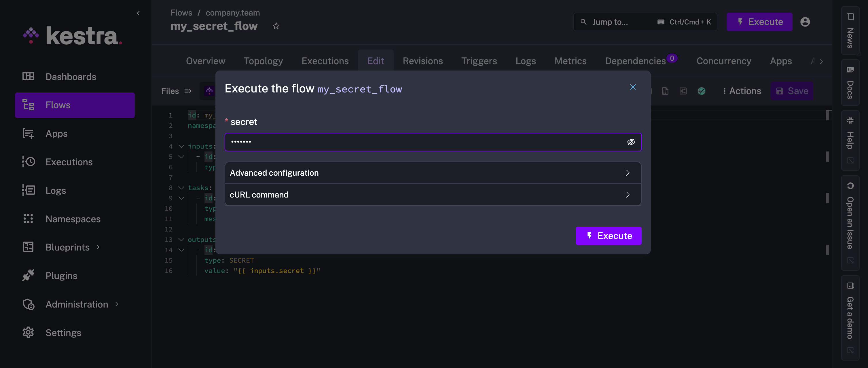The image size is (868, 368).
Task: Toggle secret input visibility eye icon
Action: (x=632, y=142)
